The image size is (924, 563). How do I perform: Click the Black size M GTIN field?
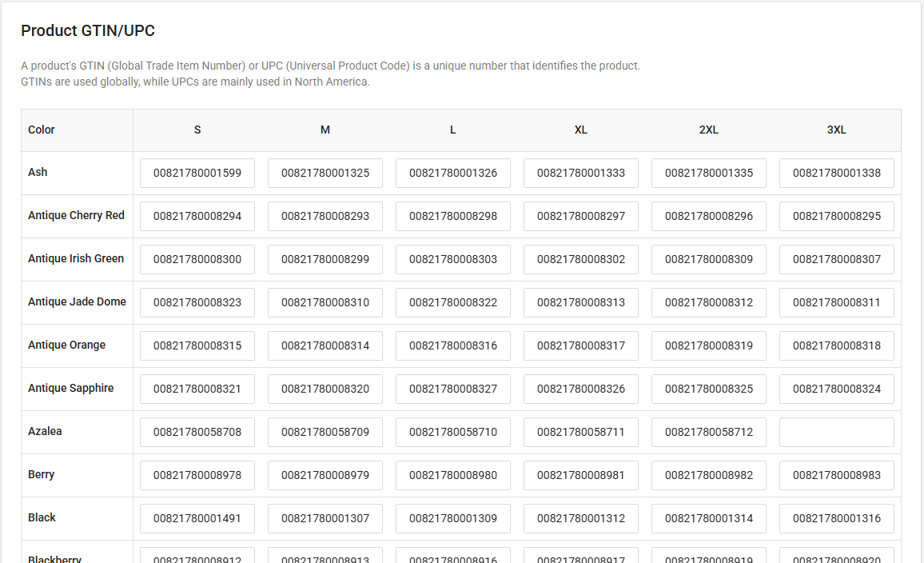click(325, 518)
